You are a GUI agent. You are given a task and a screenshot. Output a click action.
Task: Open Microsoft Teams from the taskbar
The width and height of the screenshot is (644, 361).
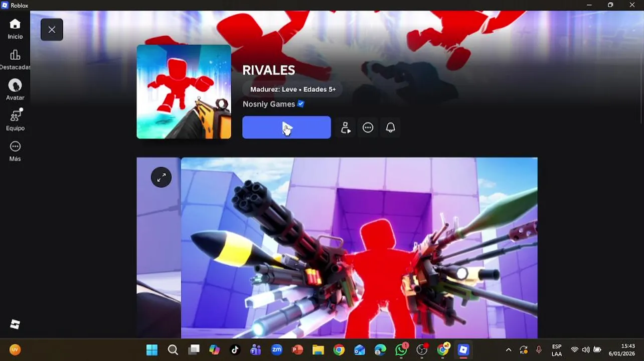[x=256, y=349]
